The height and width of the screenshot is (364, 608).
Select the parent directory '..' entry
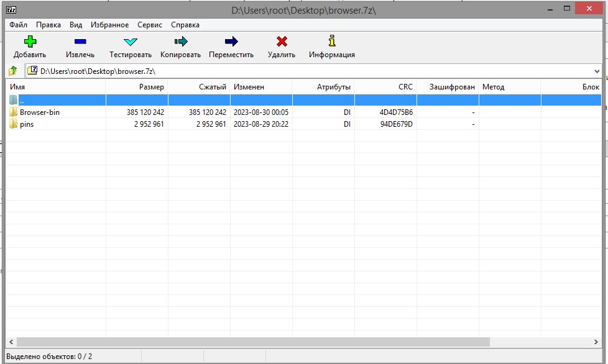22,100
